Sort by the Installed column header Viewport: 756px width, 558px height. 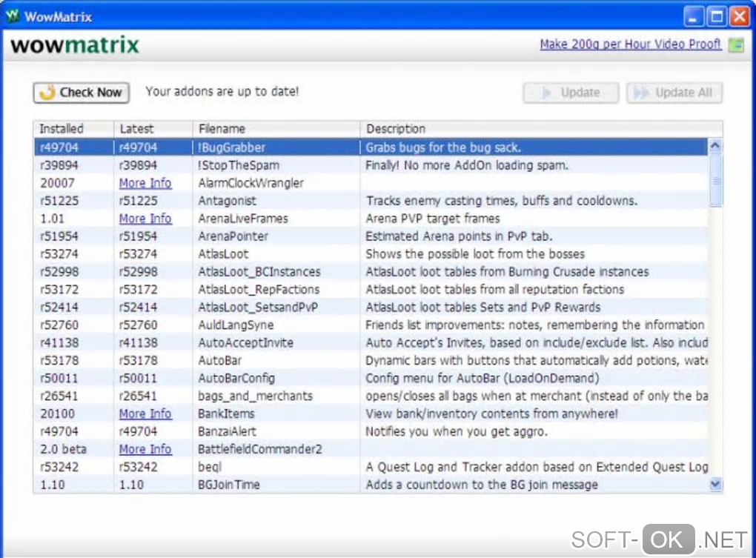(73, 129)
